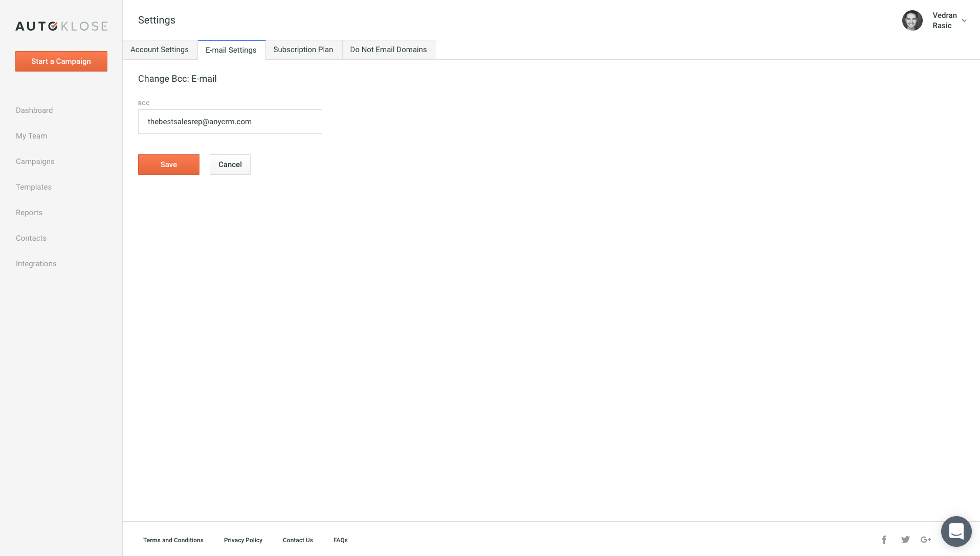Click Vedran Rasic's profile avatar
980x556 pixels.
[912, 20]
